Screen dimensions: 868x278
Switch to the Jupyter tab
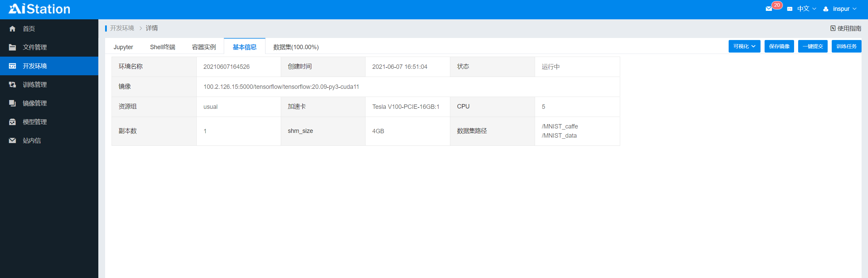(x=123, y=47)
